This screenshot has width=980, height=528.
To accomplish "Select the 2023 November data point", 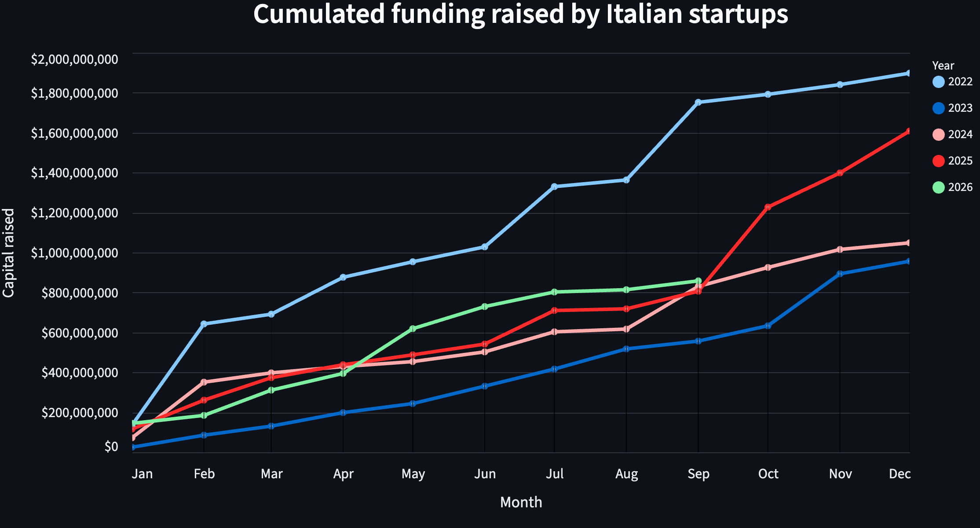I will pyautogui.click(x=840, y=274).
